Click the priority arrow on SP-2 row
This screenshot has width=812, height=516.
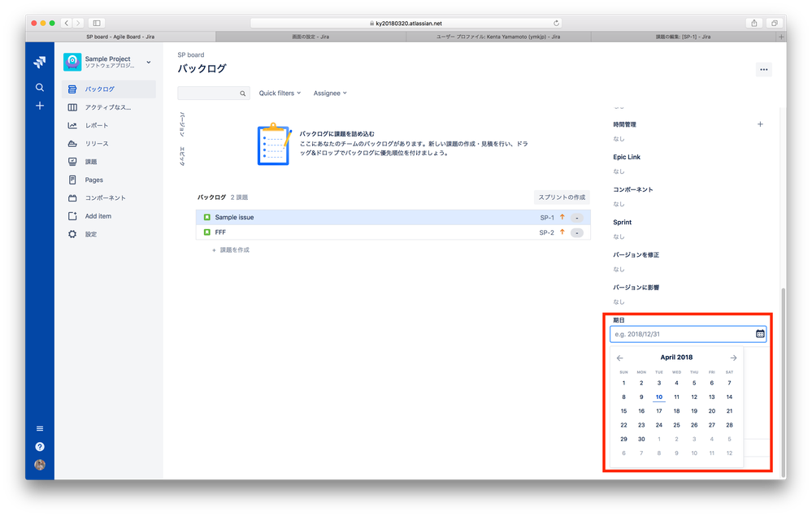pos(562,232)
